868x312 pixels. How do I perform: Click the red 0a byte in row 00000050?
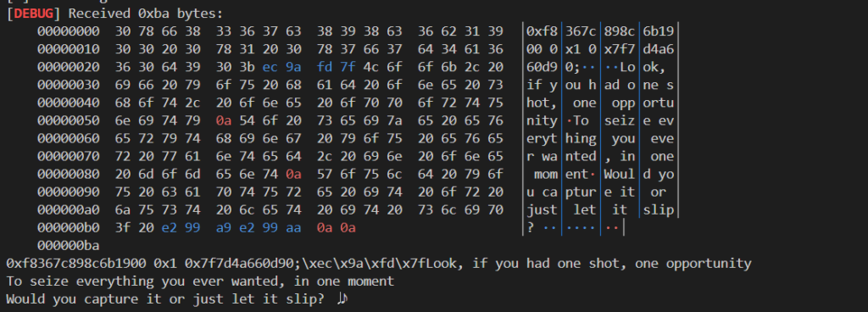point(224,120)
